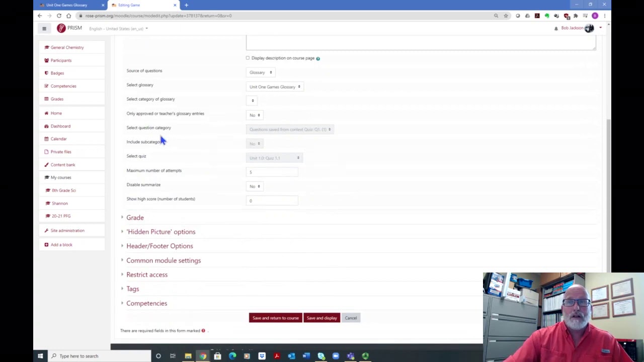Click the Show high score input field

point(272,201)
